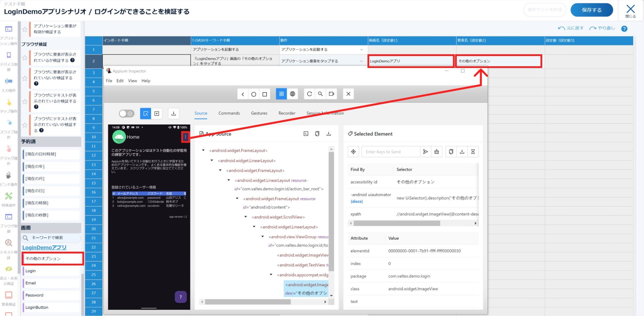Collapse the root android.widget.FrameLayout node
The width and height of the screenshot is (644, 316).
coord(203,150)
